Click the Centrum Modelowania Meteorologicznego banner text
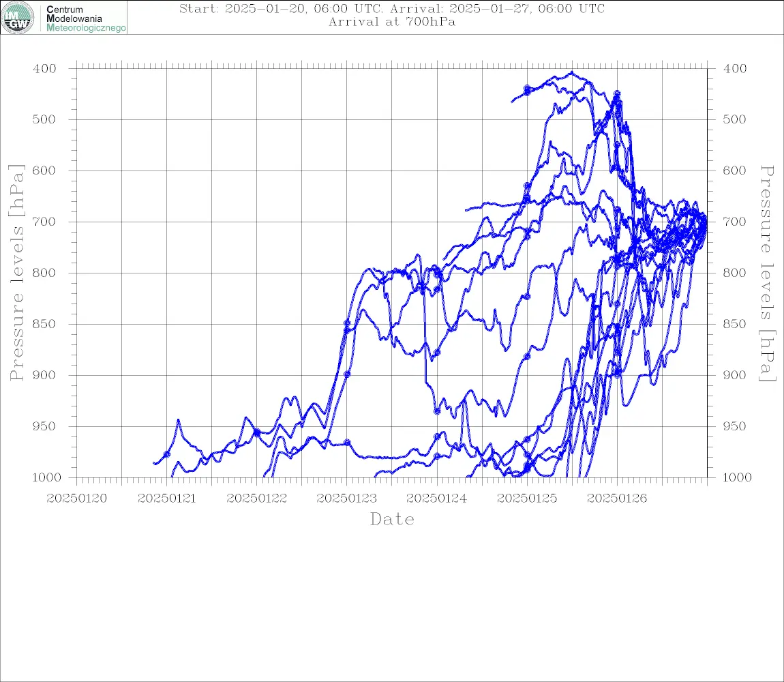Image resolution: width=784 pixels, height=682 pixels. (x=86, y=18)
